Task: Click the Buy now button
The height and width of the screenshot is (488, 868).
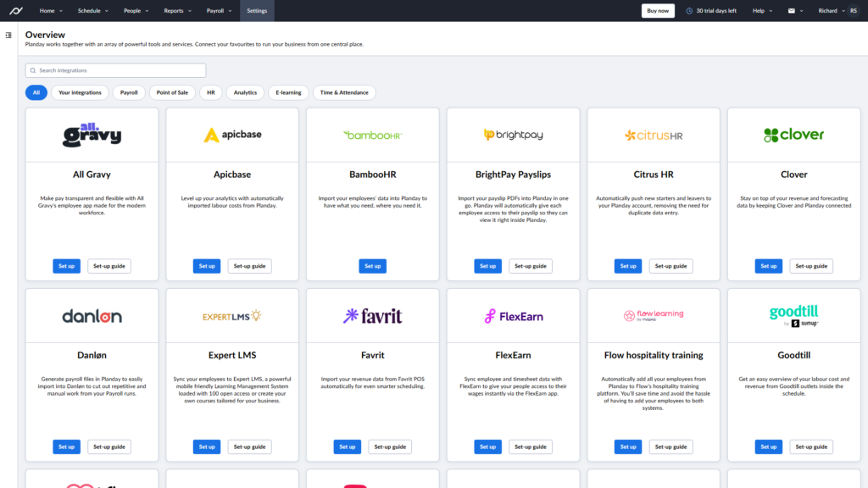Action: coord(658,10)
